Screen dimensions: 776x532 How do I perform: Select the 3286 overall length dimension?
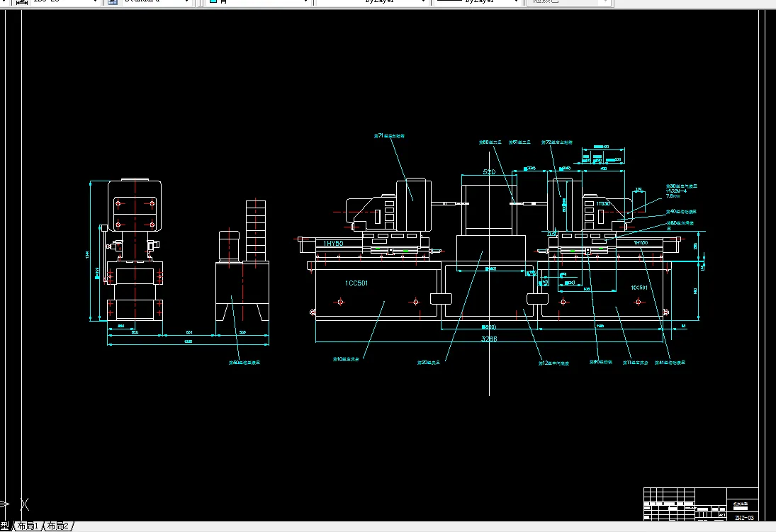[x=489, y=339]
